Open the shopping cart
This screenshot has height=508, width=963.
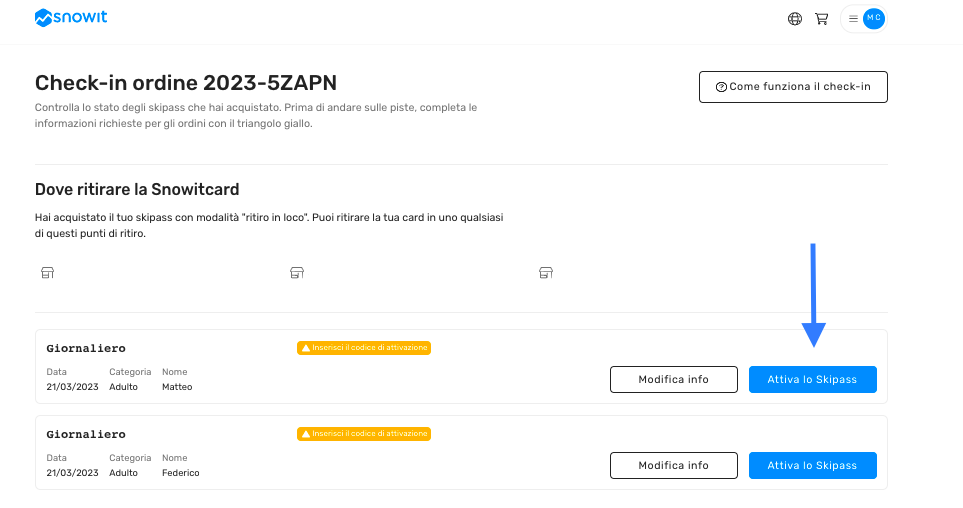[822, 18]
